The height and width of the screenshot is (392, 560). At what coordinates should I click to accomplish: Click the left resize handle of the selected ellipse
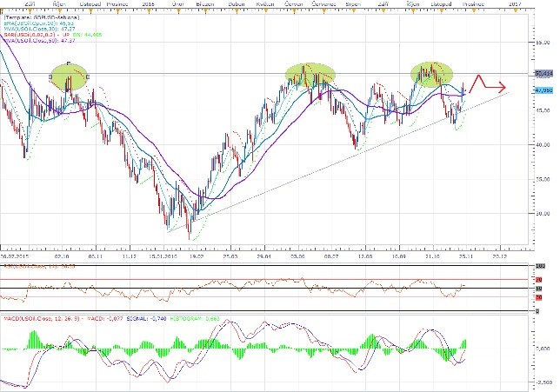pos(50,77)
